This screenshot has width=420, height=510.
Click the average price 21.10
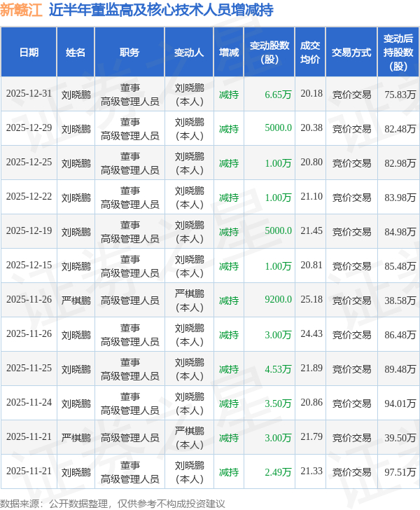(311, 197)
